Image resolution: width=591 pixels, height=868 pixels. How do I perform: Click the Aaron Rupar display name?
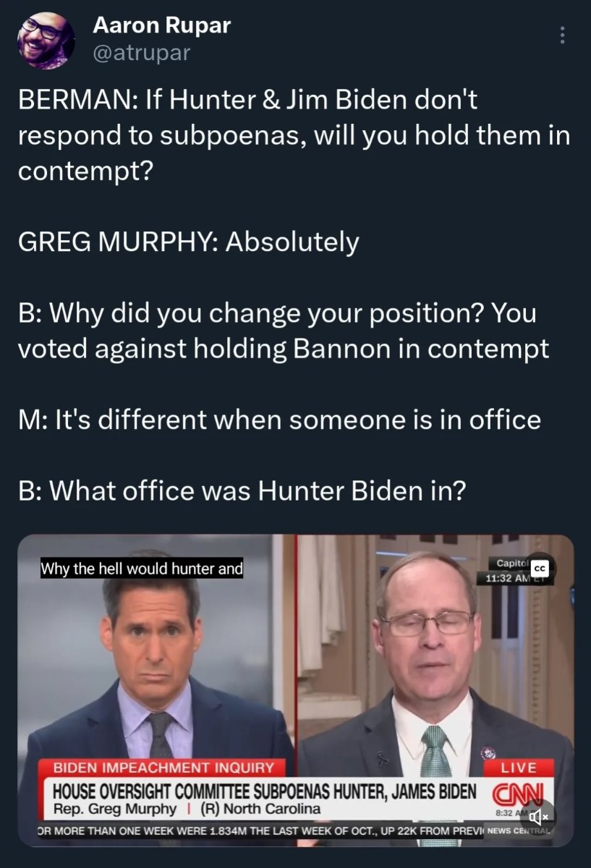tap(161, 26)
